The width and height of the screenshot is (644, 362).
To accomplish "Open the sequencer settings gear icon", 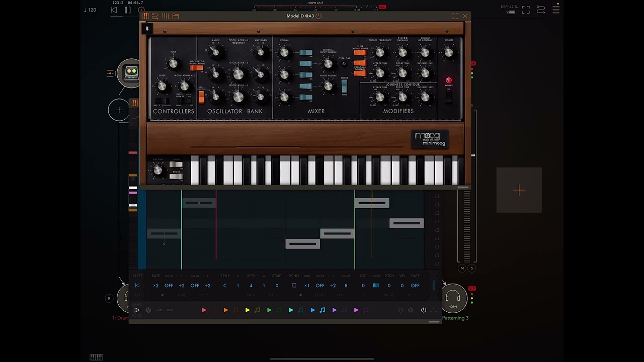I will pos(411,310).
